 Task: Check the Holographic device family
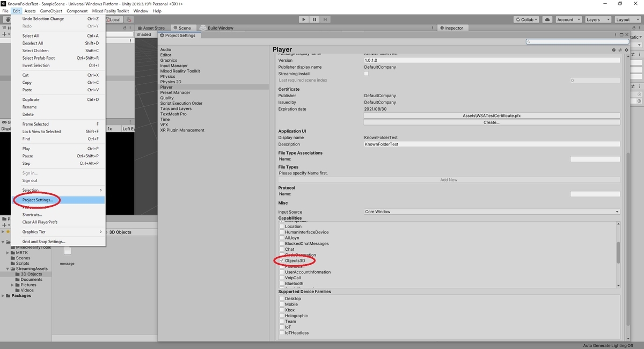pyautogui.click(x=281, y=316)
